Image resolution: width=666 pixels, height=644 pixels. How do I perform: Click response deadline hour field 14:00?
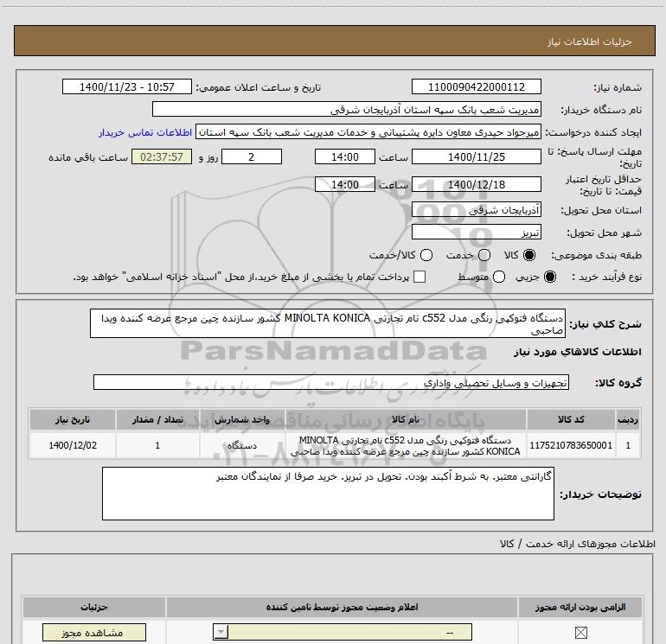(x=345, y=157)
